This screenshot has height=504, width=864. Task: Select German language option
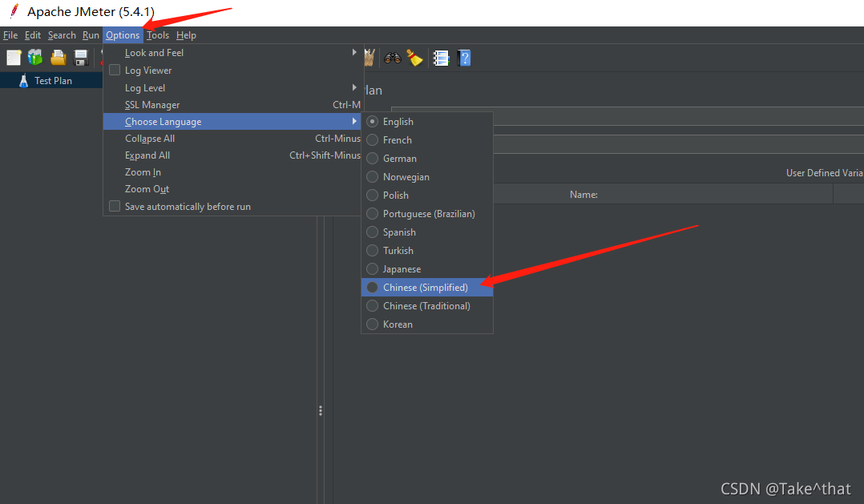(x=427, y=158)
